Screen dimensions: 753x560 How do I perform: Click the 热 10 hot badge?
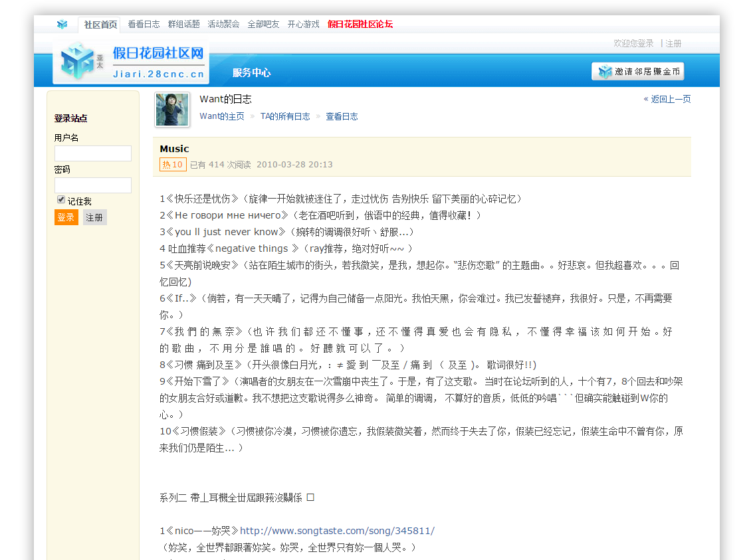(x=173, y=165)
